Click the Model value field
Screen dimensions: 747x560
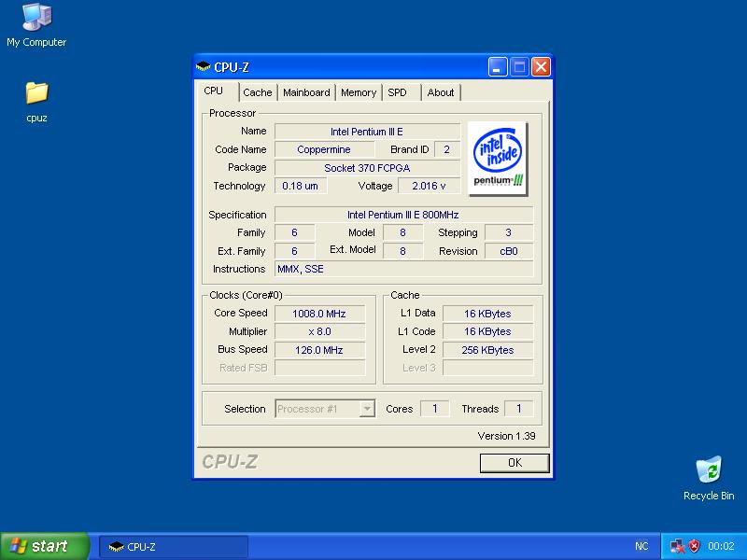[403, 232]
